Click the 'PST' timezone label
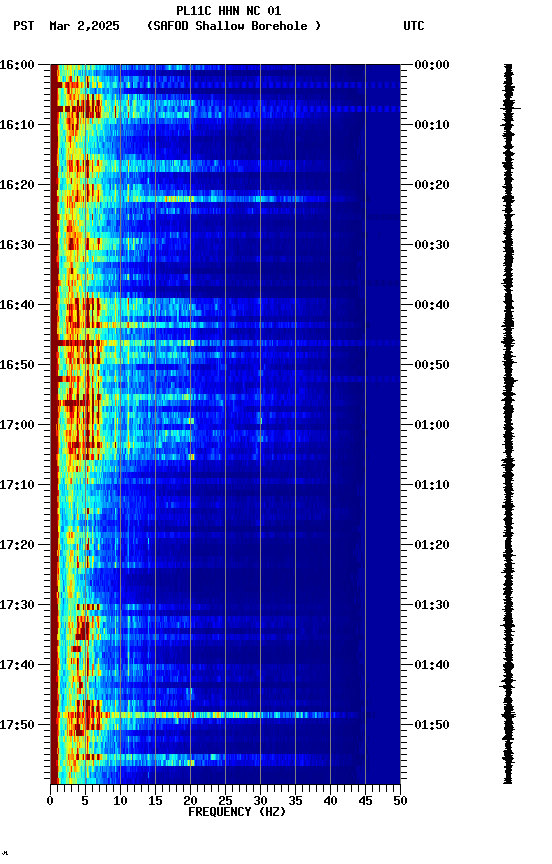This screenshot has height=864, width=552. pyautogui.click(x=24, y=26)
